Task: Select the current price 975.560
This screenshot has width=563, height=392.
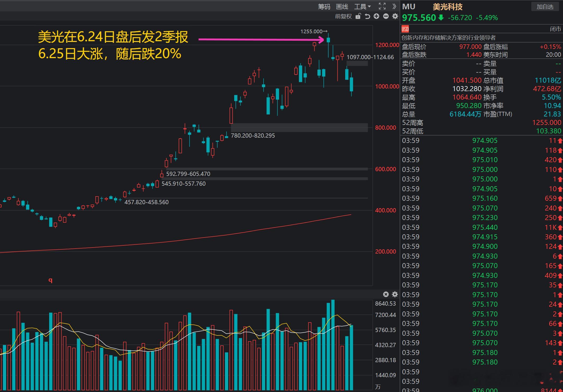Action: [419, 18]
